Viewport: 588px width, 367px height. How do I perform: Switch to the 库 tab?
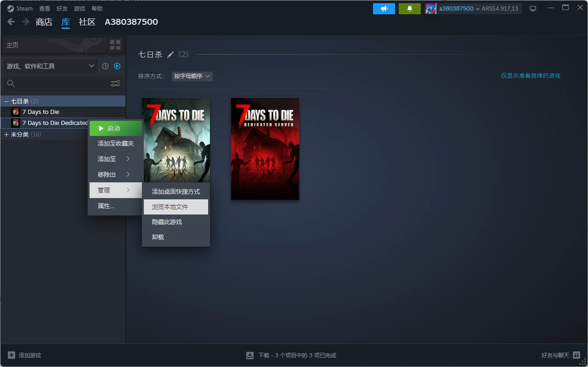coord(66,22)
